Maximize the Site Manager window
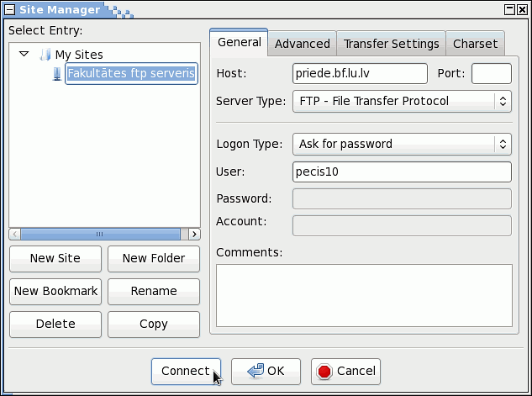Screen dimensions: 532x396 (509, 9)
